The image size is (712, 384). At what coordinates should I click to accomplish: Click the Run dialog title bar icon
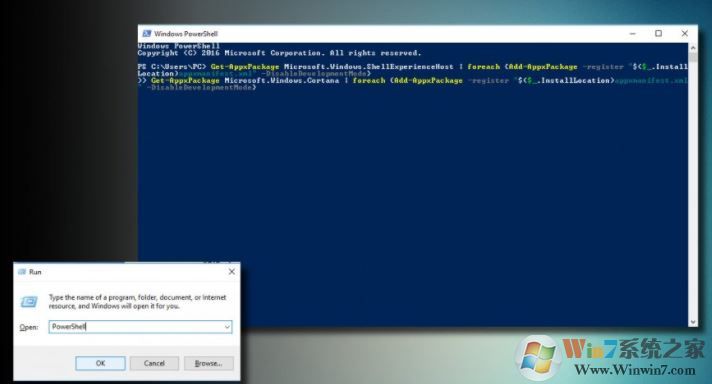click(x=22, y=272)
